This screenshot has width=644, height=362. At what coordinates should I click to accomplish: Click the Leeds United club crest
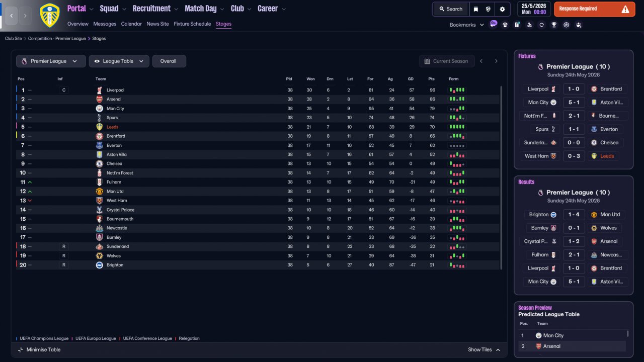point(49,15)
